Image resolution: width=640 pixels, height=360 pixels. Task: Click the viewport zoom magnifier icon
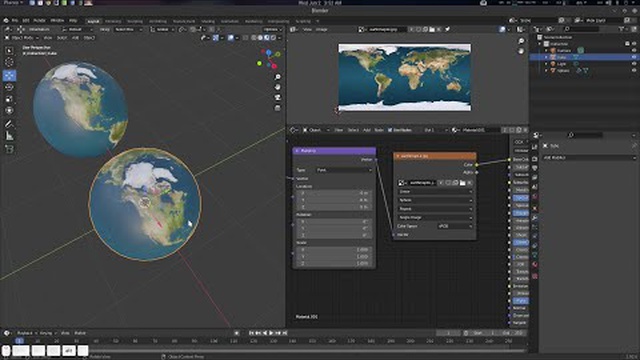pos(278,77)
